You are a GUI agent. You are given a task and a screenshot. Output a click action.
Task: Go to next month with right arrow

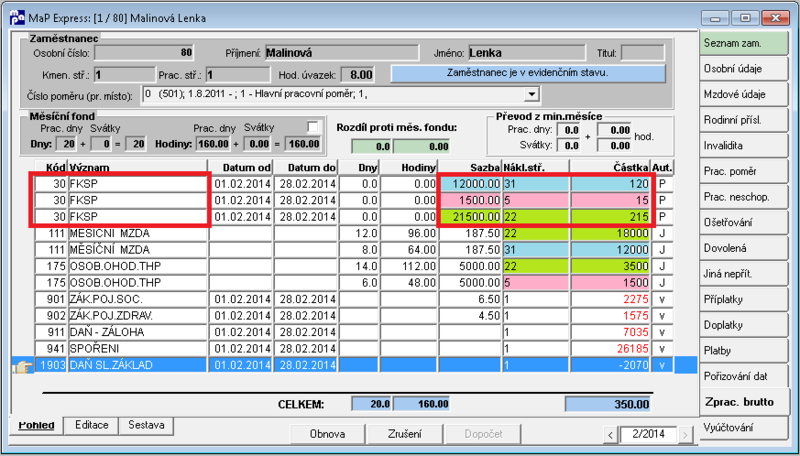pos(685,435)
